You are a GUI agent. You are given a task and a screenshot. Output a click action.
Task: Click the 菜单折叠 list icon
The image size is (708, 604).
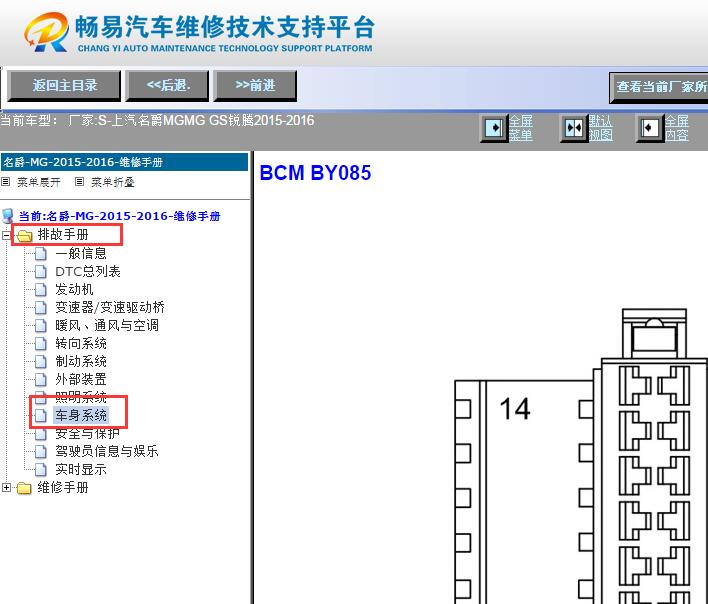[79, 181]
